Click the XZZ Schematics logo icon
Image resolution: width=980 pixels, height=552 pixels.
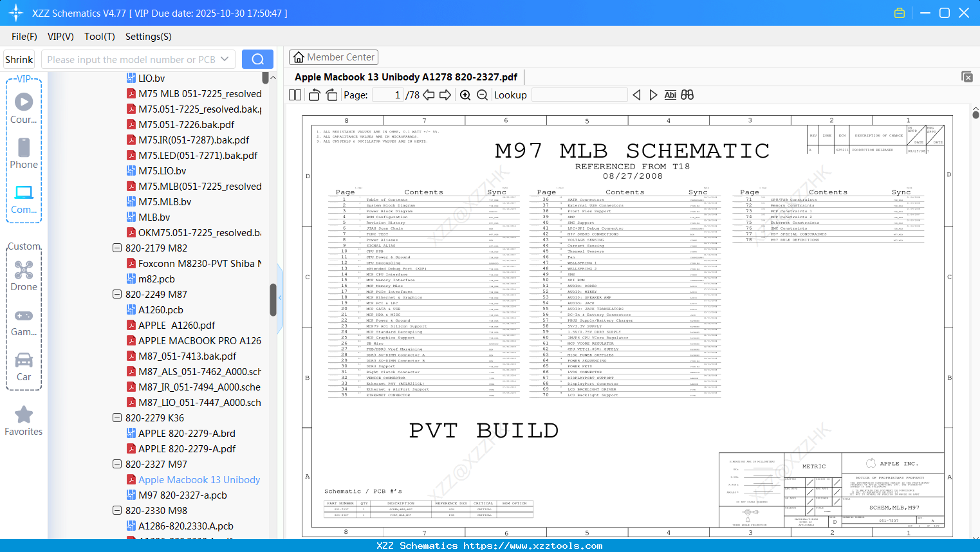click(16, 13)
